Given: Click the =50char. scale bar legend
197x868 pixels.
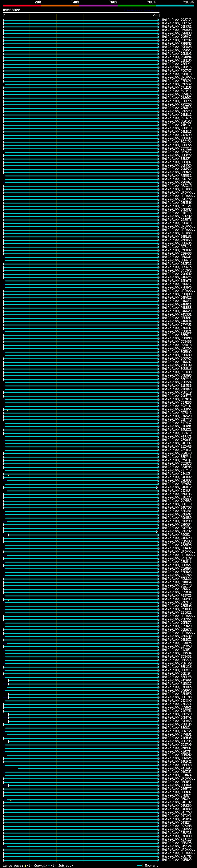Looking at the screenshot, I should (147, 866).
